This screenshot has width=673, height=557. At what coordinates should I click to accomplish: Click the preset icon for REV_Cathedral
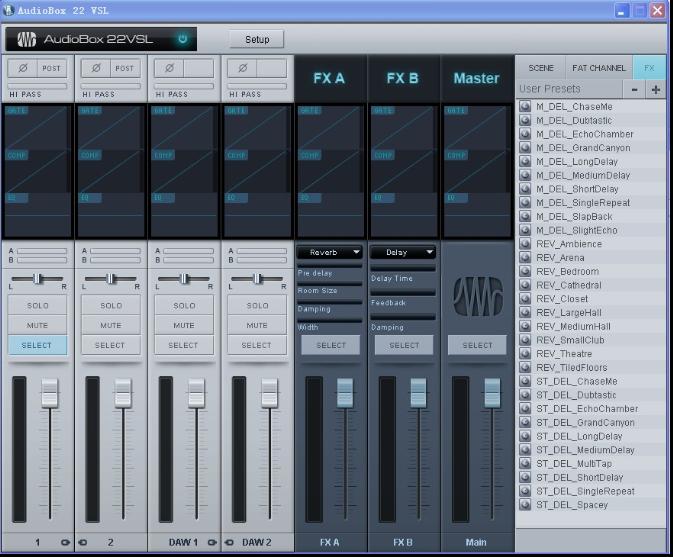[525, 285]
